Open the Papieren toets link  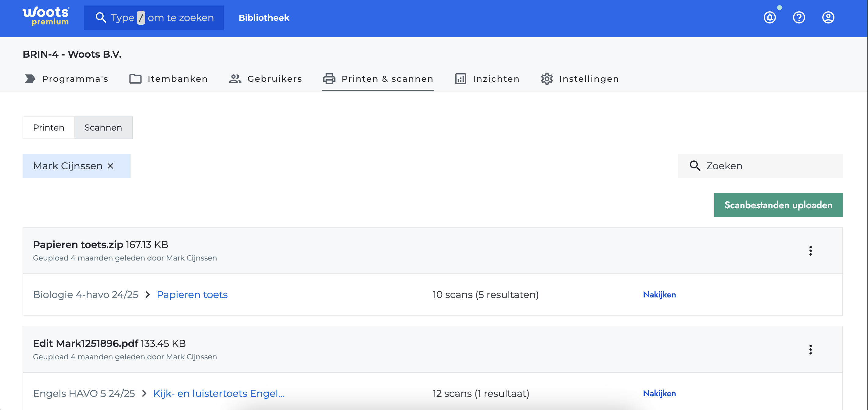192,295
